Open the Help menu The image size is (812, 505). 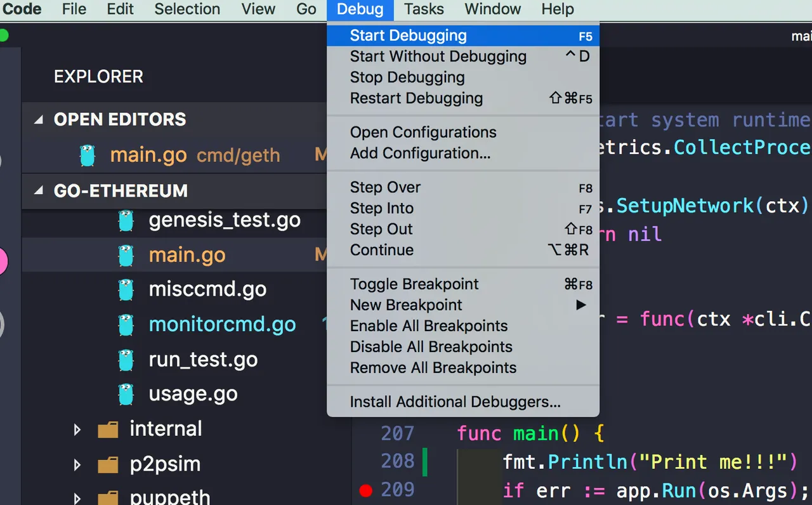click(x=558, y=10)
